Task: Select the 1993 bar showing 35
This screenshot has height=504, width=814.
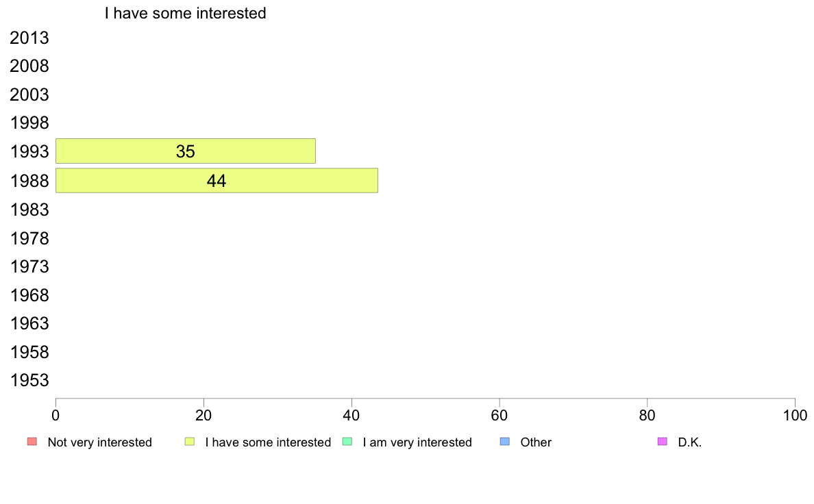Action: [185, 151]
